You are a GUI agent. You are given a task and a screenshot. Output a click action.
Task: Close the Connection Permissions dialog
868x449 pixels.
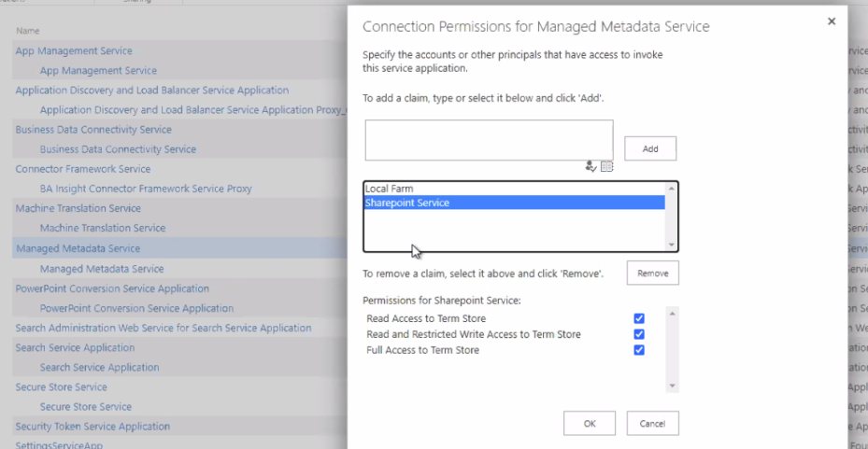coord(832,21)
